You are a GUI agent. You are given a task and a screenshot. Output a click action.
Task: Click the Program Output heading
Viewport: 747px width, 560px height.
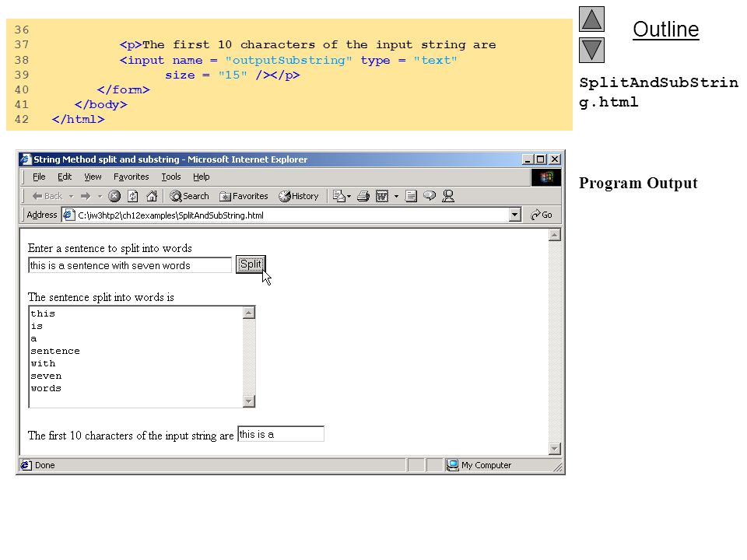click(638, 183)
